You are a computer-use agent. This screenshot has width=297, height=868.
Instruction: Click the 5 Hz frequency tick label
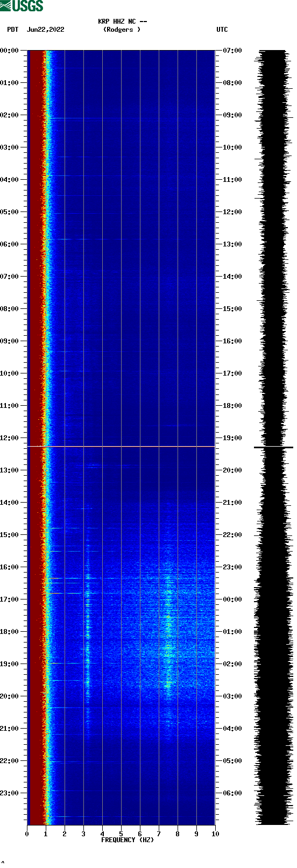click(121, 834)
